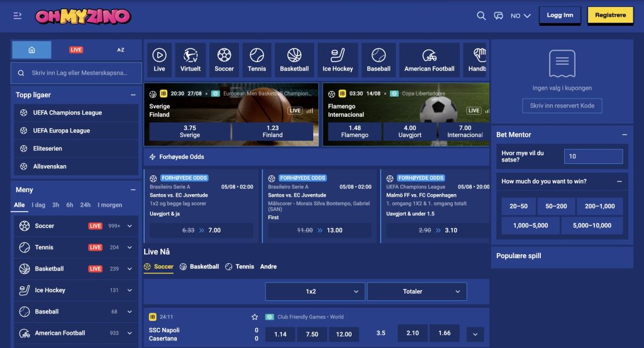Select Tennis tab under Live Nå
644x348 pixels.
point(240,267)
